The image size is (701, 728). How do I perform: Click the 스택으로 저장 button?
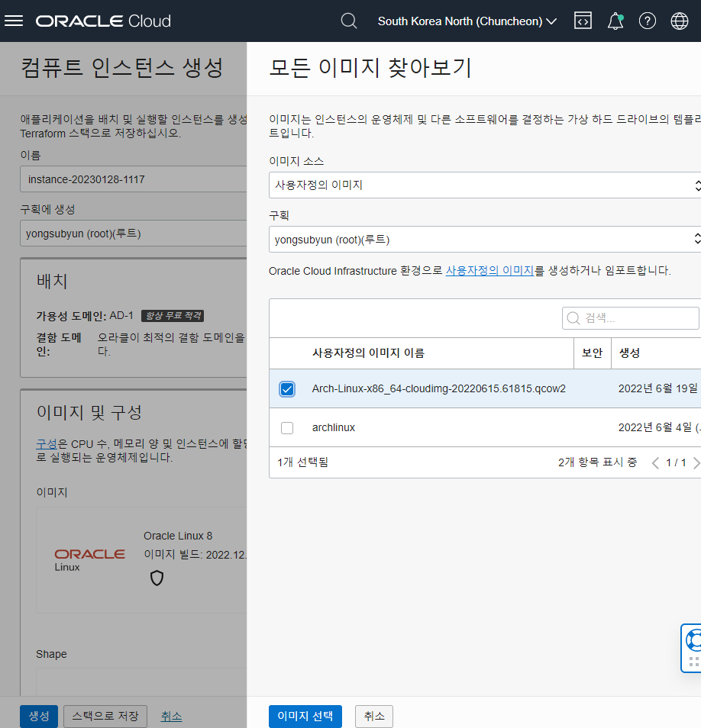point(105,716)
